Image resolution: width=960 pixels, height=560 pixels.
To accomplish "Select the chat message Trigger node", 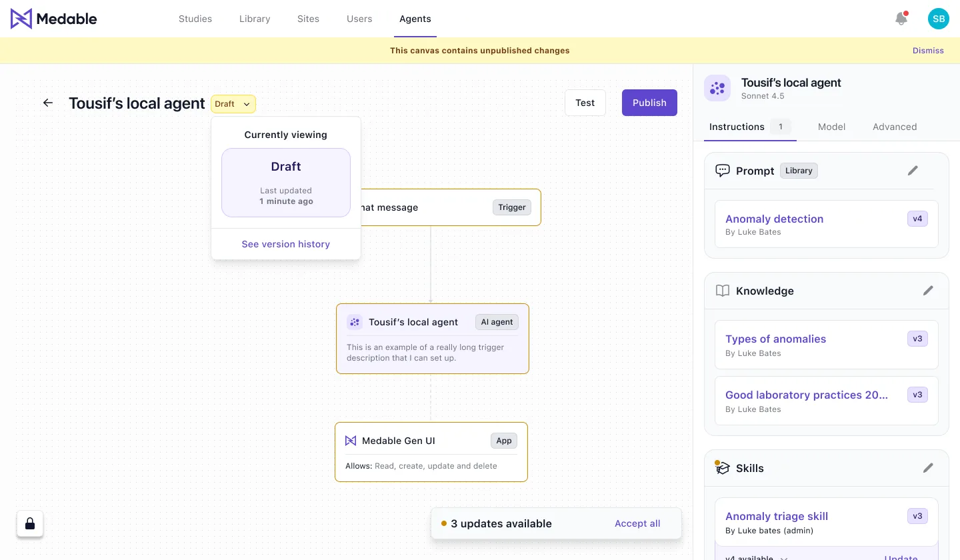I will pos(451,207).
